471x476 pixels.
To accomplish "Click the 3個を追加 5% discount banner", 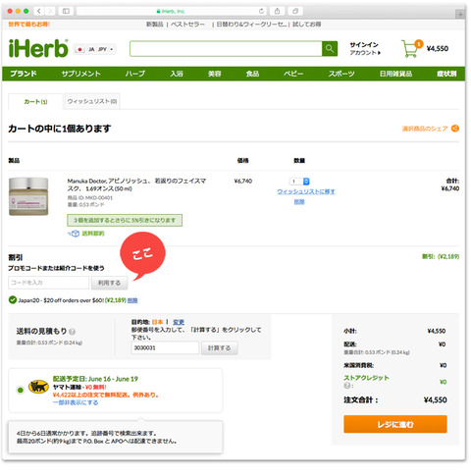I will (x=125, y=220).
